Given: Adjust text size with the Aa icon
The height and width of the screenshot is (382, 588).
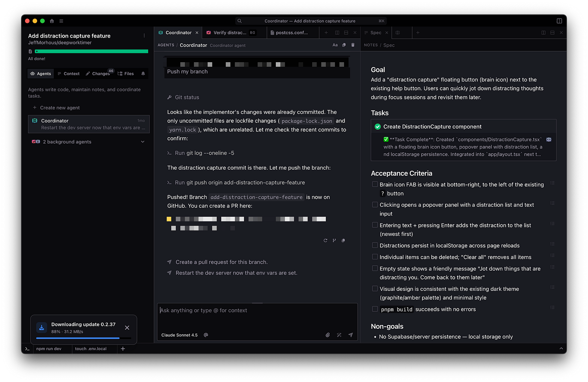Looking at the screenshot, I should [335, 45].
